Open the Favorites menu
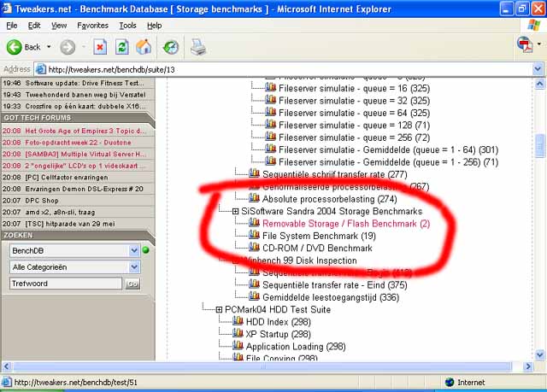 click(x=93, y=26)
